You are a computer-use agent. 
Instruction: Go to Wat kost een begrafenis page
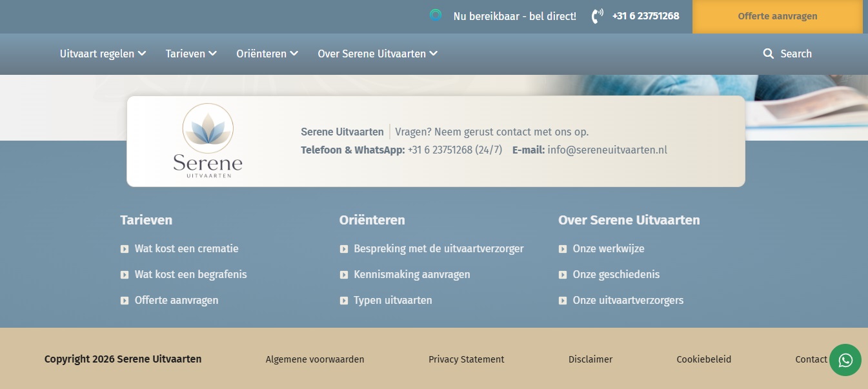click(x=190, y=274)
